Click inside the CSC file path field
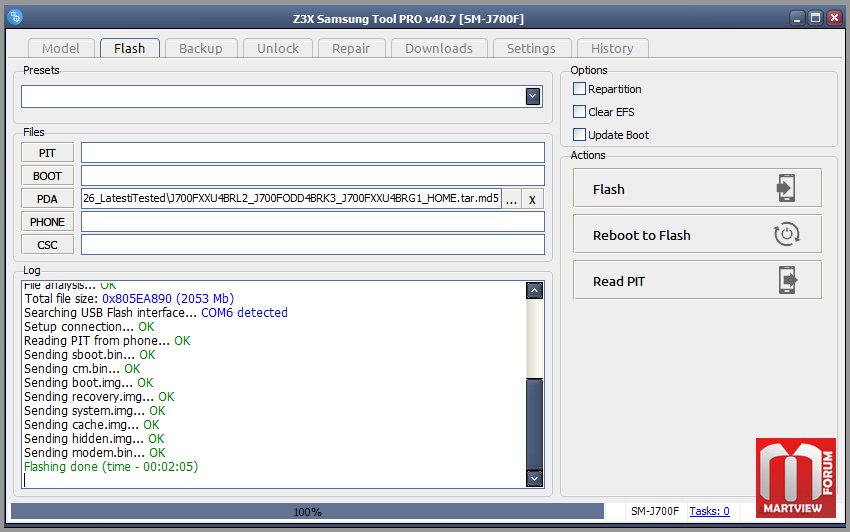This screenshot has height=532, width=850. [313, 245]
